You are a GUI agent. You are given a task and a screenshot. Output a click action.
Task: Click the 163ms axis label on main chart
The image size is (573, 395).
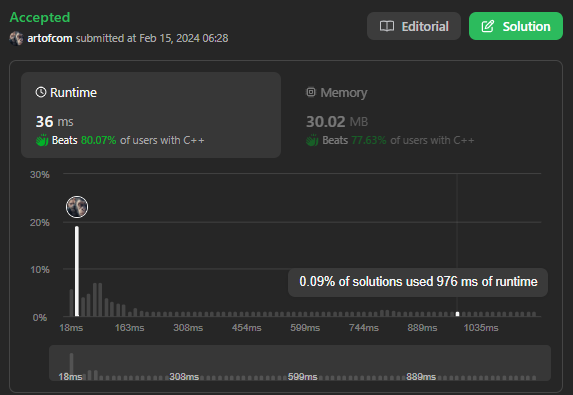pos(129,328)
